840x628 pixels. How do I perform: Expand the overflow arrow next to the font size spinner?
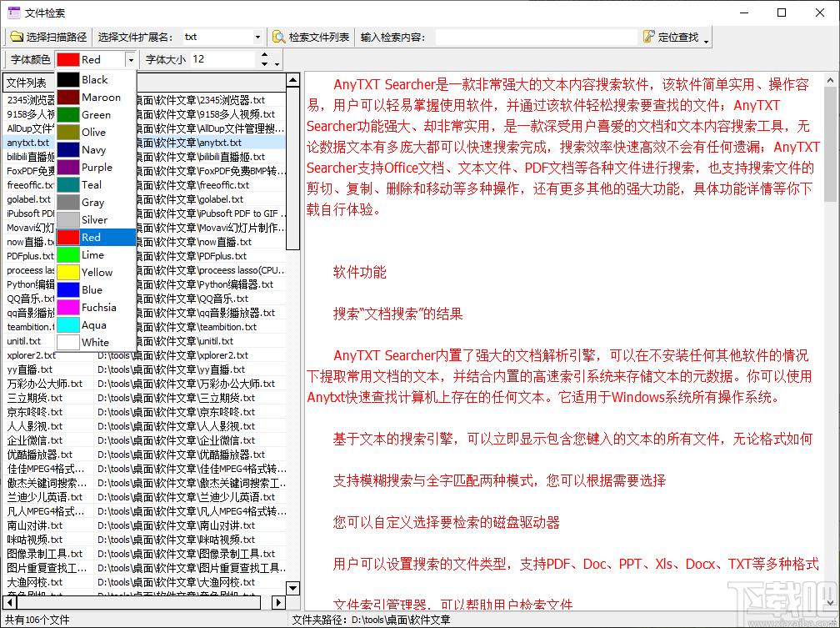tap(277, 64)
